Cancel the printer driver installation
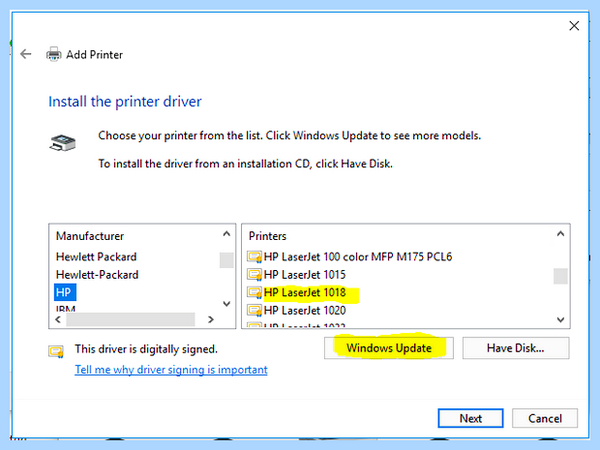Image resolution: width=600 pixels, height=450 pixels. (x=545, y=418)
